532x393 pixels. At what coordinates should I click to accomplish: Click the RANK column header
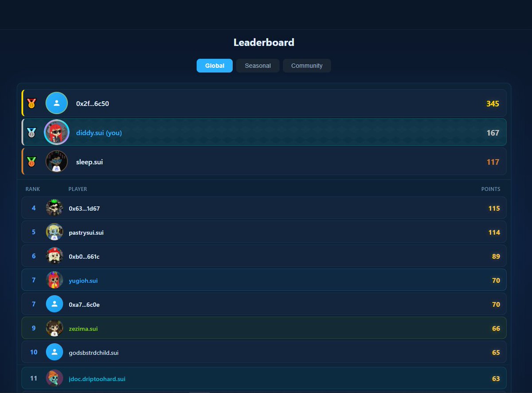pyautogui.click(x=33, y=189)
